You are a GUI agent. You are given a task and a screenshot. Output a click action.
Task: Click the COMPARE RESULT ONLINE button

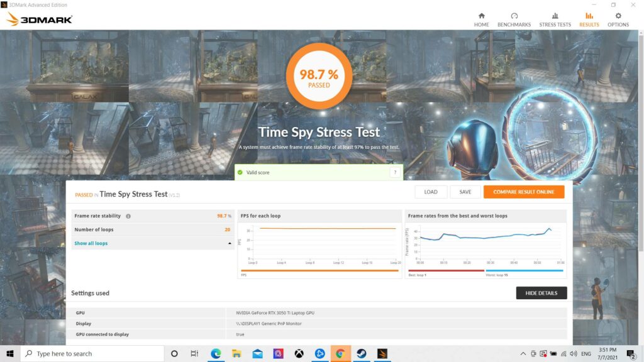tap(524, 191)
